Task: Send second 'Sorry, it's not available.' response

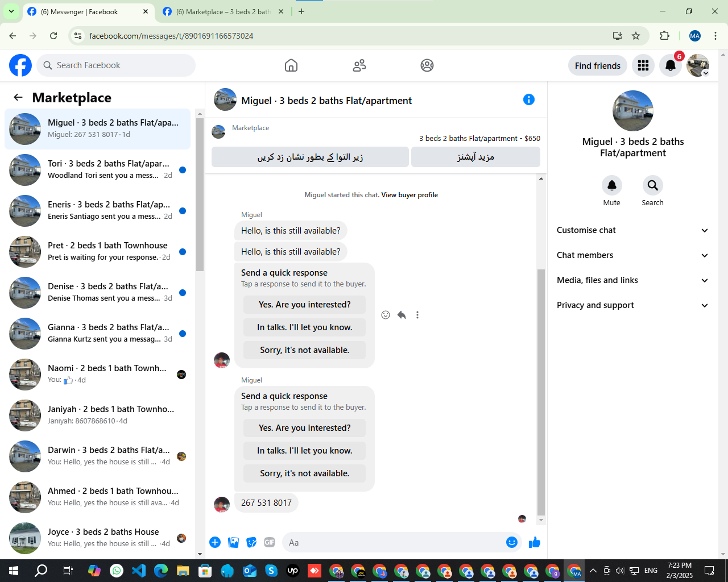Action: click(x=304, y=473)
